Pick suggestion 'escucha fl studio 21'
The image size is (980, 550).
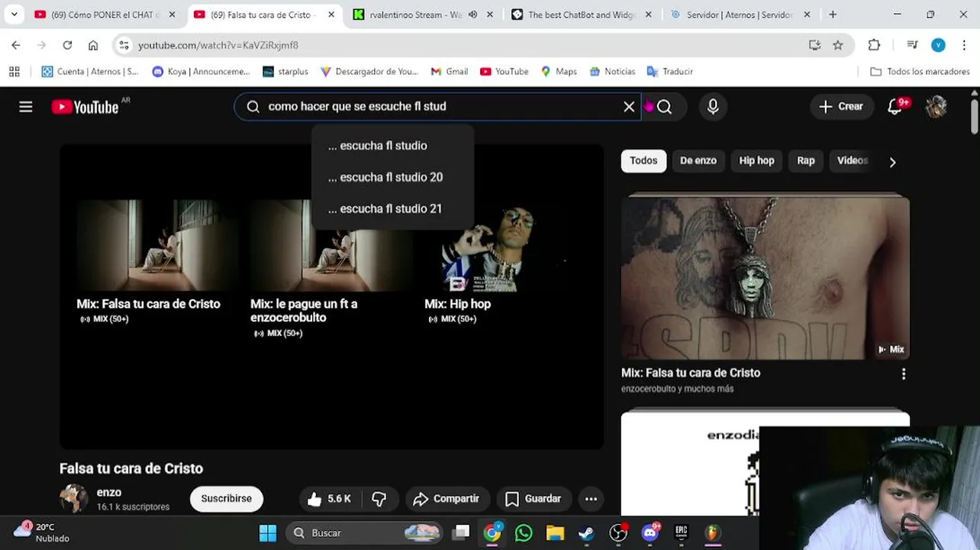[392, 209]
